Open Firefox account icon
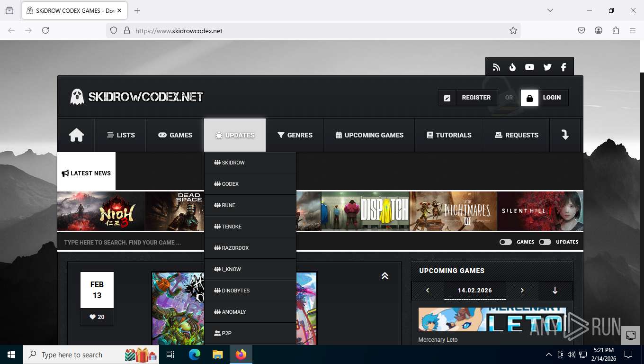This screenshot has height=364, width=644. (x=599, y=30)
